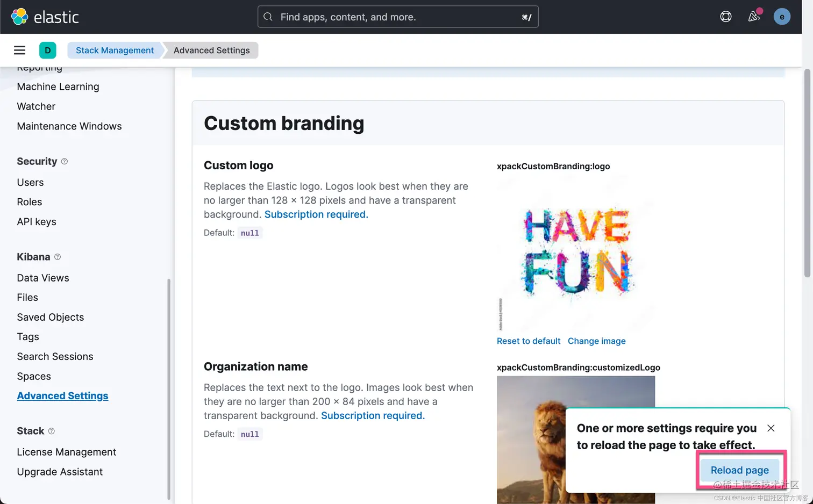Click Subscription required link under Custom logo
This screenshot has width=813, height=504.
click(316, 214)
